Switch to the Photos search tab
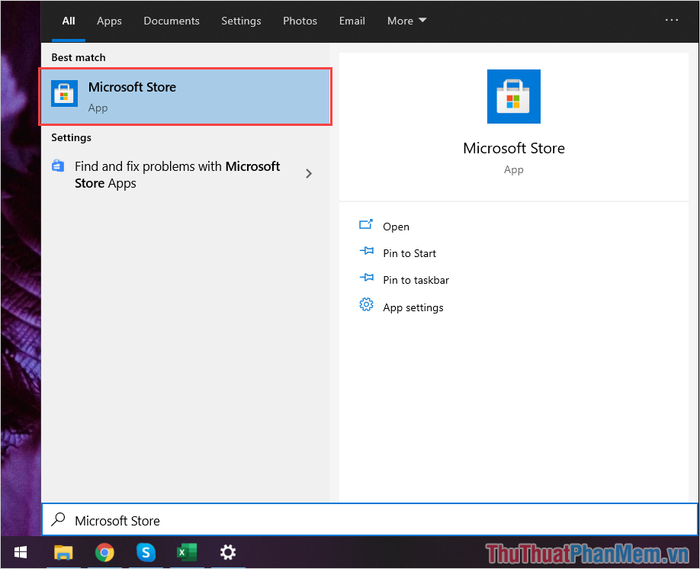 pos(300,21)
